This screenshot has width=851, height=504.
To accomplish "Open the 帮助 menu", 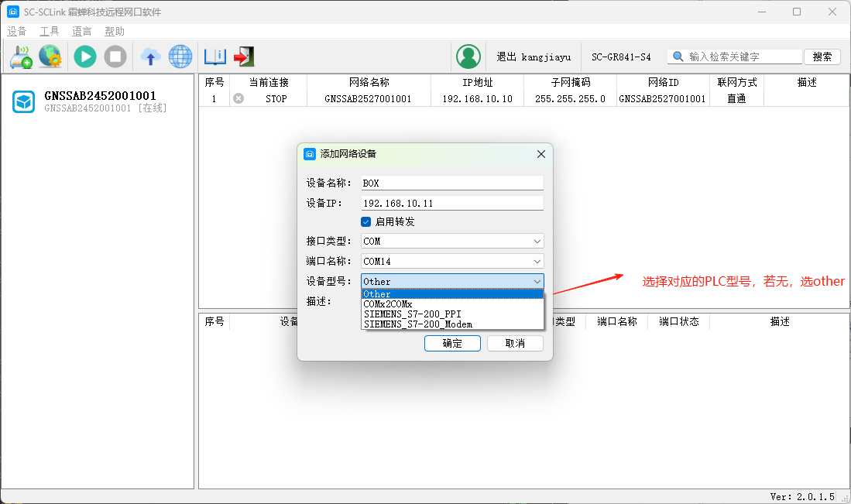I will pos(115,32).
